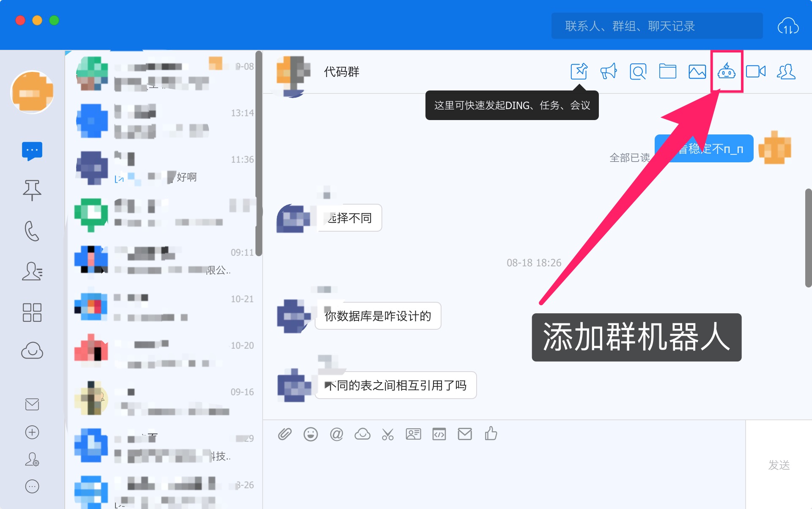Click search field for contacts and groups
Screen dimensions: 812x509
click(x=657, y=26)
